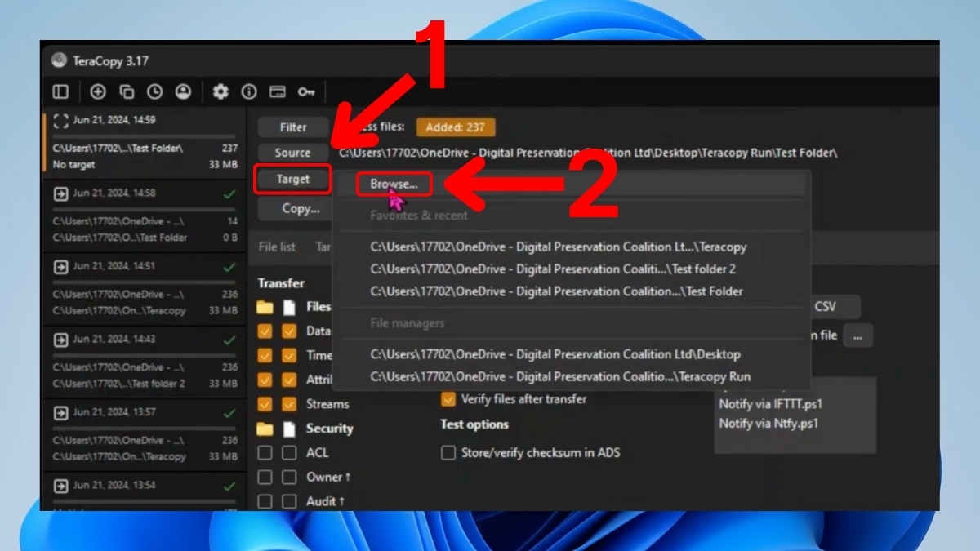The image size is (980, 551).
Task: Click the white file icon beside Security
Action: pyautogui.click(x=289, y=429)
